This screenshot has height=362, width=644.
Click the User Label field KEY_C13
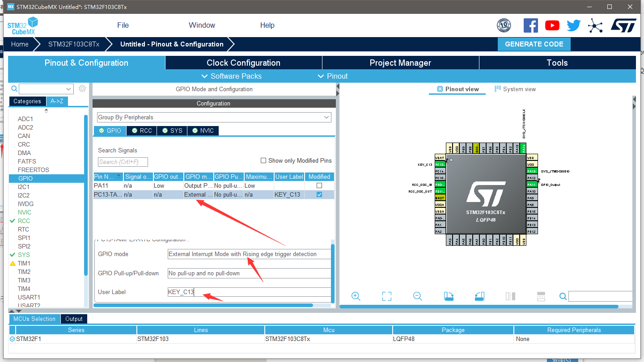[250, 292]
